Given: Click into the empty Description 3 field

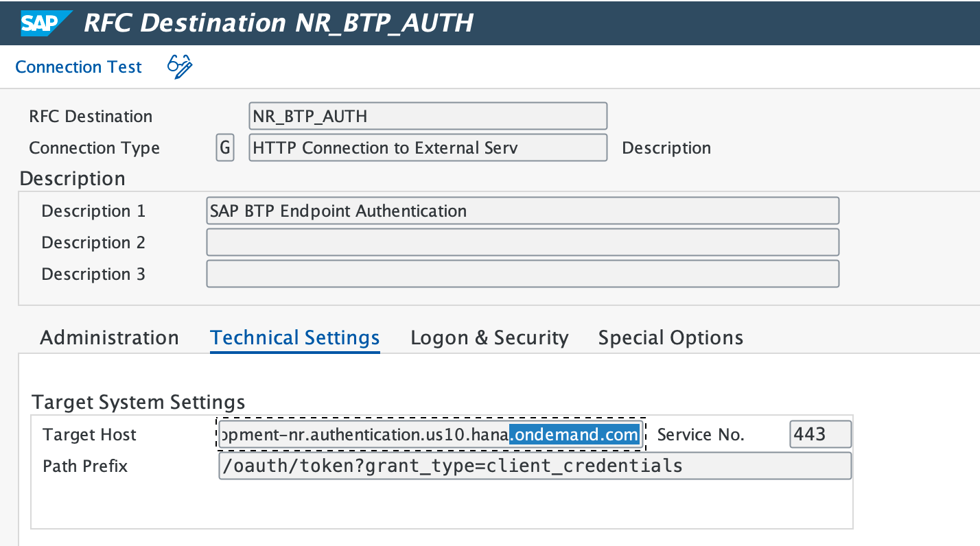Looking at the screenshot, I should (522, 274).
